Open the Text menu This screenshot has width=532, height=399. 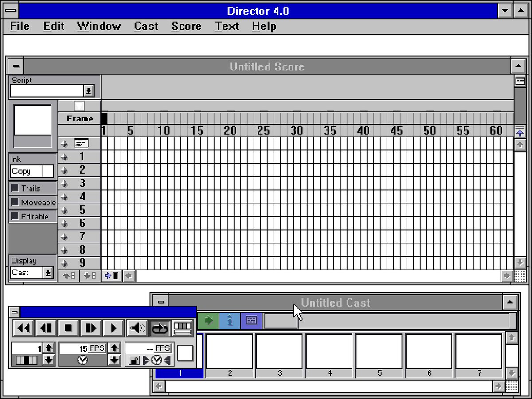pos(227,26)
